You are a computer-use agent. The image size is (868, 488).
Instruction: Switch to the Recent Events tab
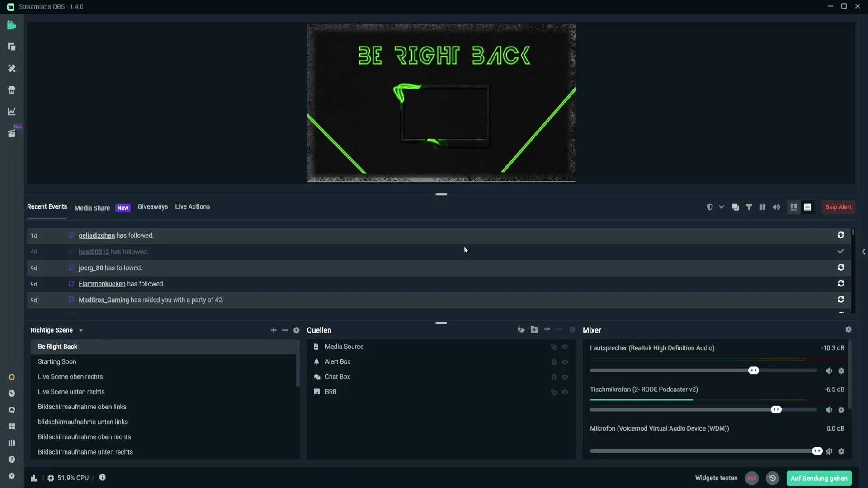click(47, 207)
